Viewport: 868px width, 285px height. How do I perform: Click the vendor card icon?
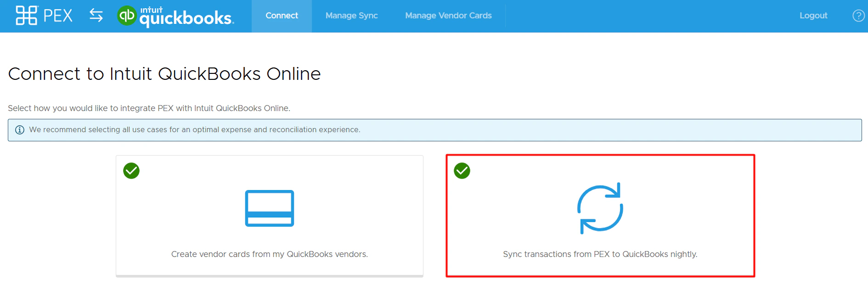point(270,208)
